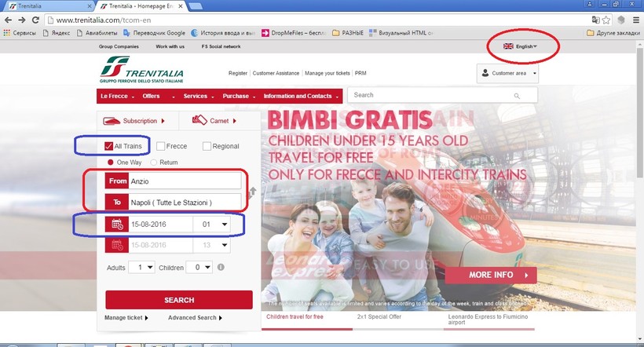Click the Trenitalia logo
Viewport: 644px width, 347px height.
coord(141,69)
